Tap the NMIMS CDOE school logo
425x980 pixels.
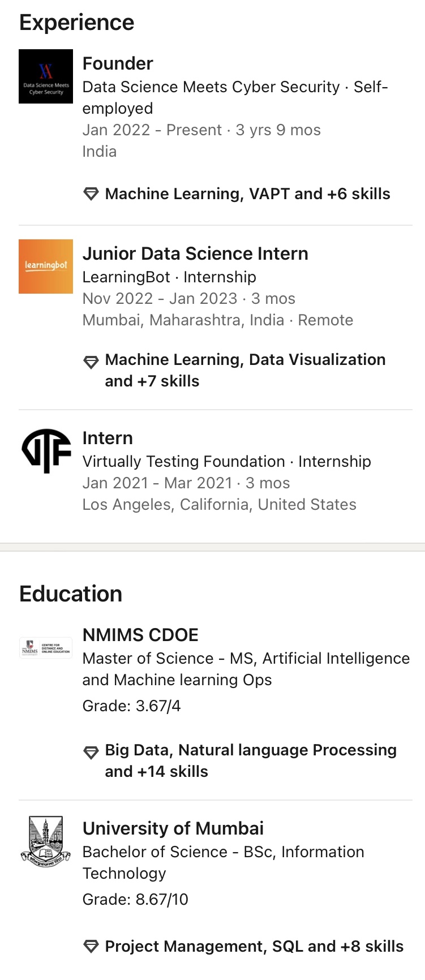click(46, 647)
